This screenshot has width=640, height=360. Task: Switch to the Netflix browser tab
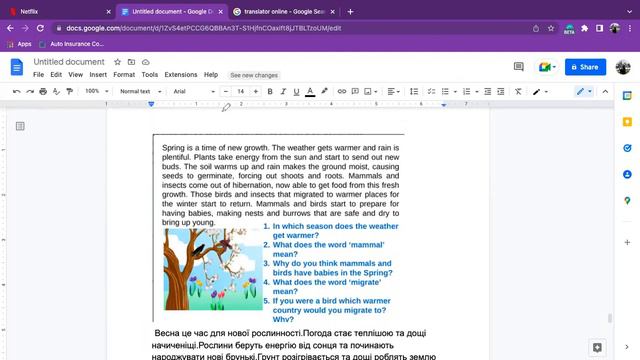coord(60,12)
